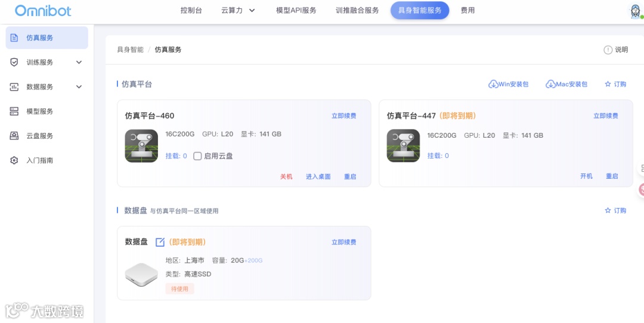Open the user avatar menu
This screenshot has height=323, width=644.
636,11
